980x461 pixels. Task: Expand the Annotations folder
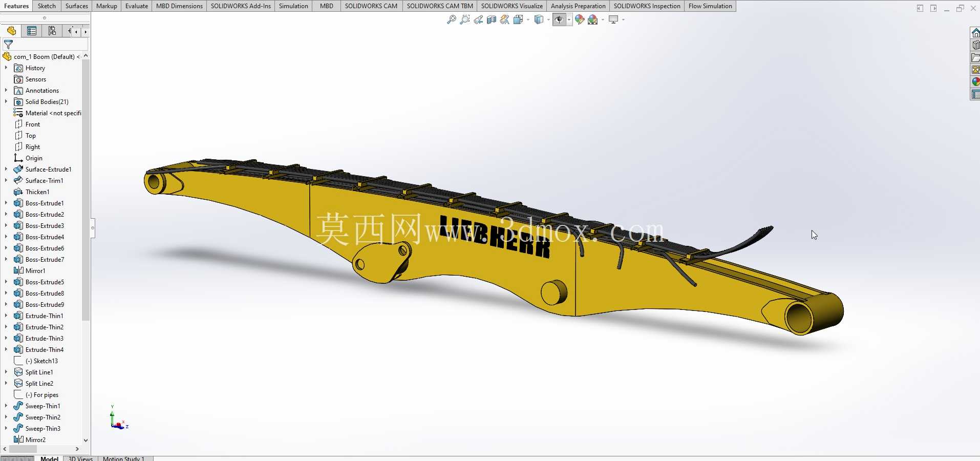click(6, 90)
